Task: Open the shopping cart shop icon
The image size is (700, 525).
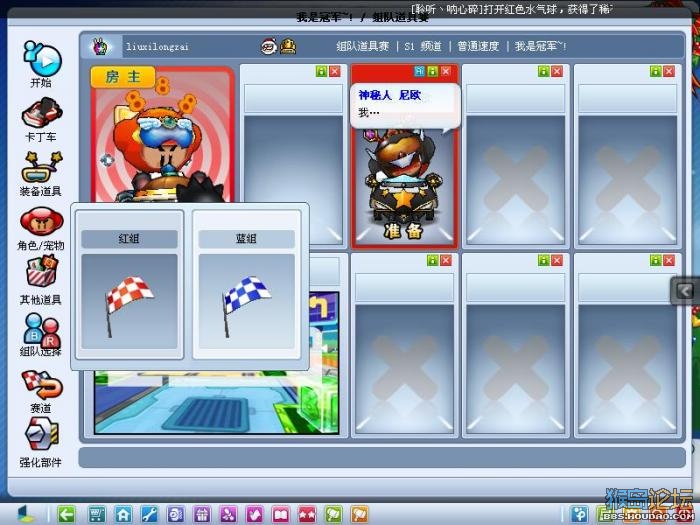Action: [x=96, y=515]
